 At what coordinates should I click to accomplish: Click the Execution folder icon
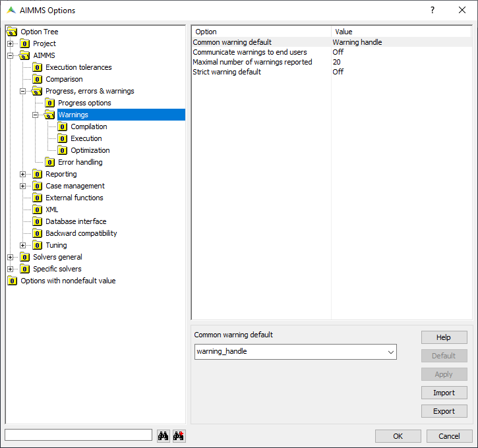(x=62, y=138)
